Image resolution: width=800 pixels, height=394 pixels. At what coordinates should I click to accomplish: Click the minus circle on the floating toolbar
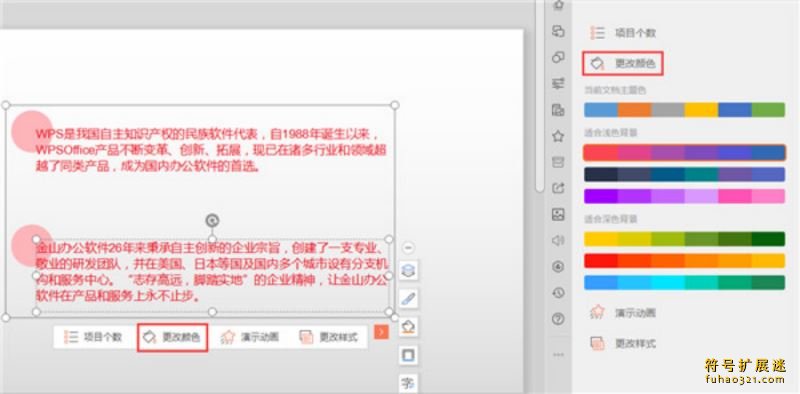[x=408, y=248]
